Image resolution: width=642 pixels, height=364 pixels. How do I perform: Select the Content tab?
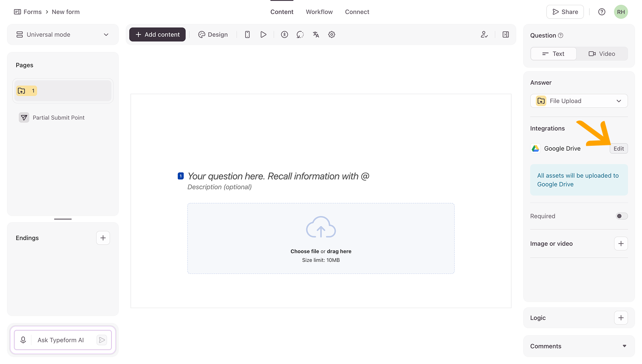[282, 12]
